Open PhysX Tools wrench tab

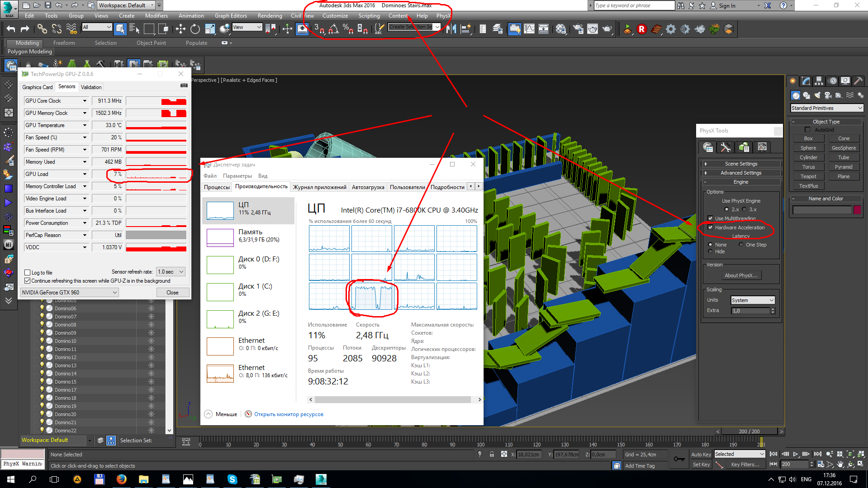pyautogui.click(x=726, y=147)
